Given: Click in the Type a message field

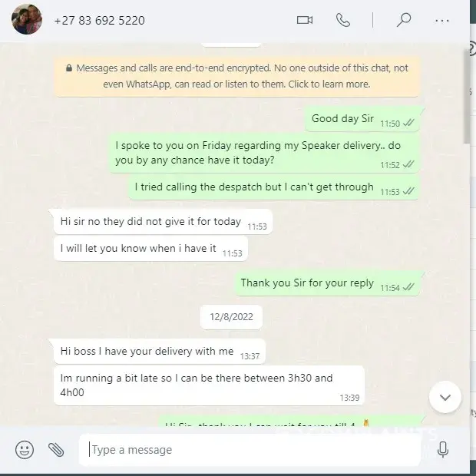Looking at the screenshot, I should 250,450.
